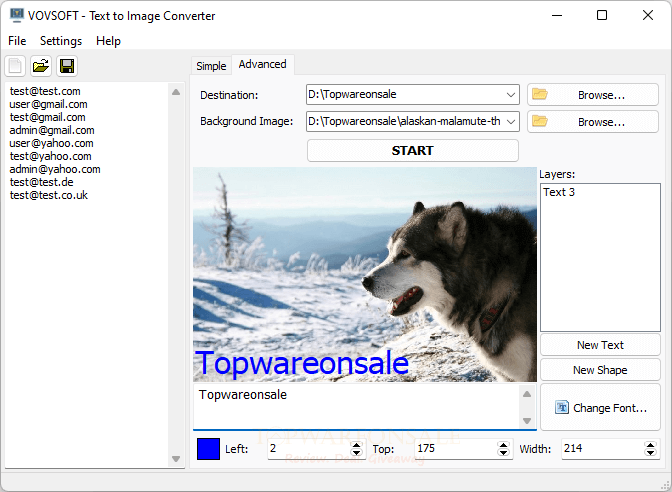
Task: Click the START button
Action: pyautogui.click(x=413, y=150)
